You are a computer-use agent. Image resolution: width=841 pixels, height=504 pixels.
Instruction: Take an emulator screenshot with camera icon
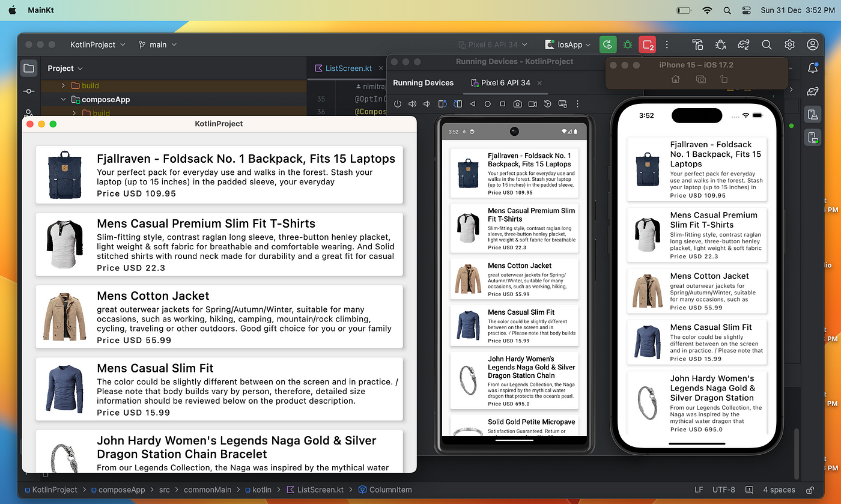(517, 104)
